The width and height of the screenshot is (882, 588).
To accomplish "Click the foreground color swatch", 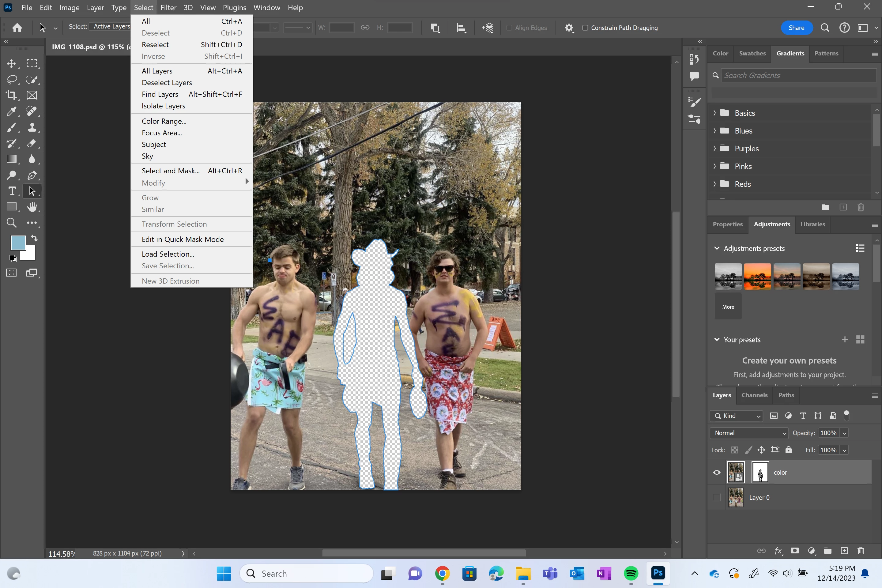I will [x=18, y=243].
